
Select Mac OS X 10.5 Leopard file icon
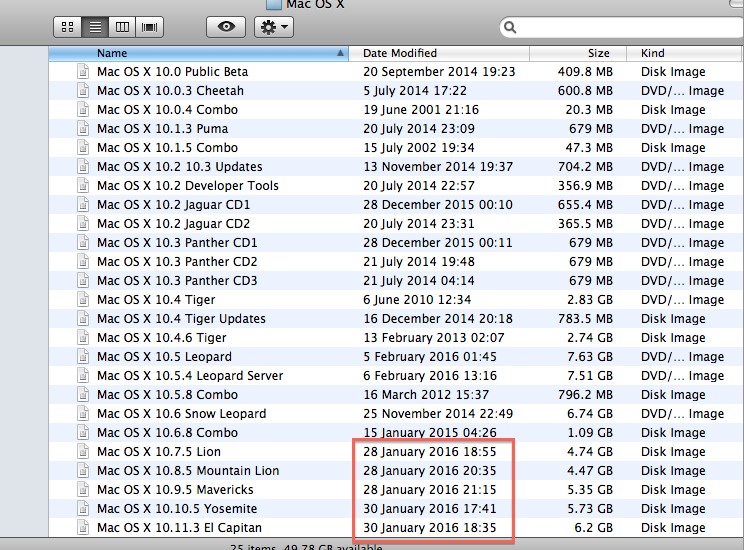click(83, 356)
